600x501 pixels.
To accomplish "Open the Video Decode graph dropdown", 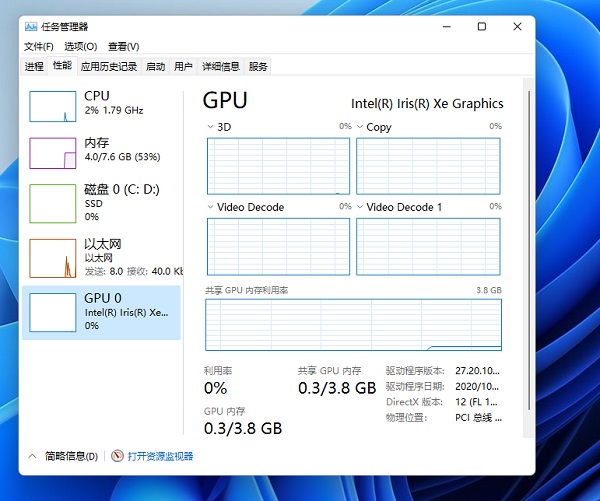I will point(210,207).
